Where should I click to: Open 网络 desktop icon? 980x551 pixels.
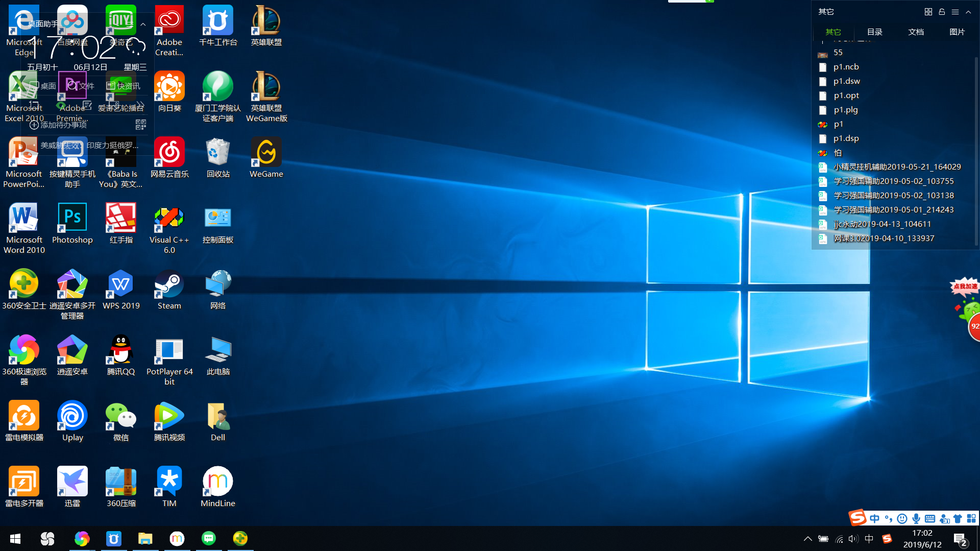tap(218, 290)
